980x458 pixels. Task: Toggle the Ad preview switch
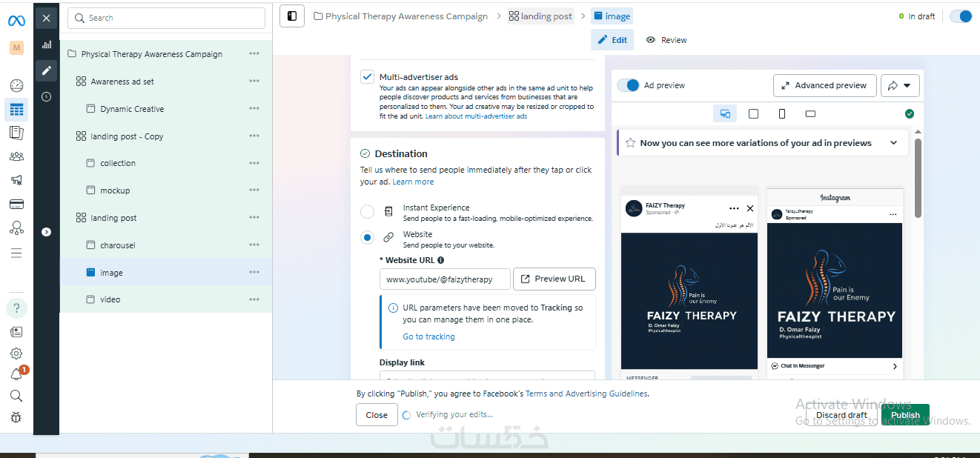(x=628, y=85)
